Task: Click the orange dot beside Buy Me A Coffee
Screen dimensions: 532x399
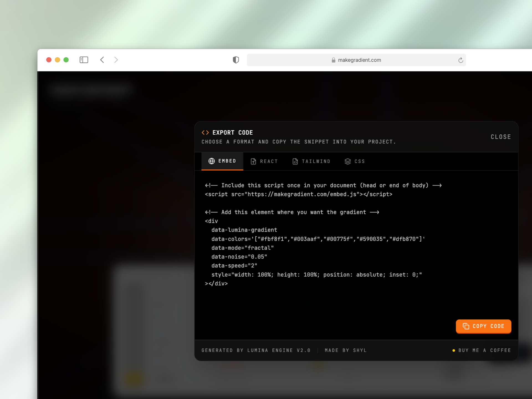Action: click(x=454, y=350)
